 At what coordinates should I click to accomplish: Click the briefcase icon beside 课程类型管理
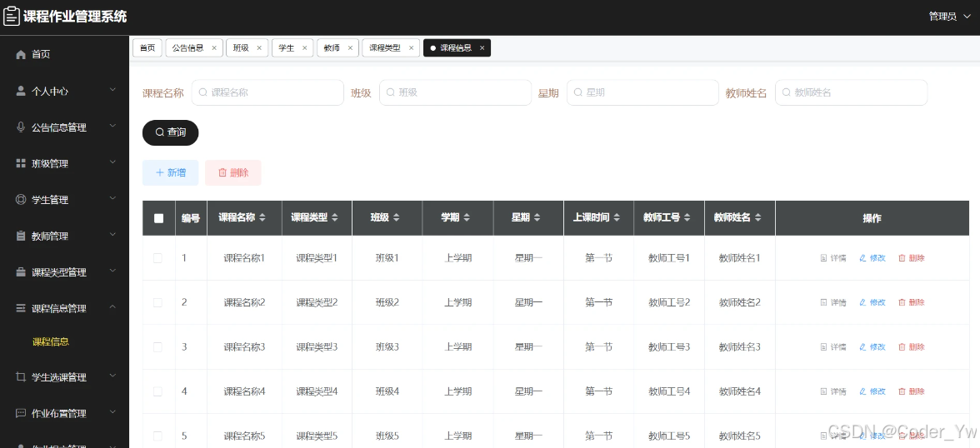pos(21,272)
